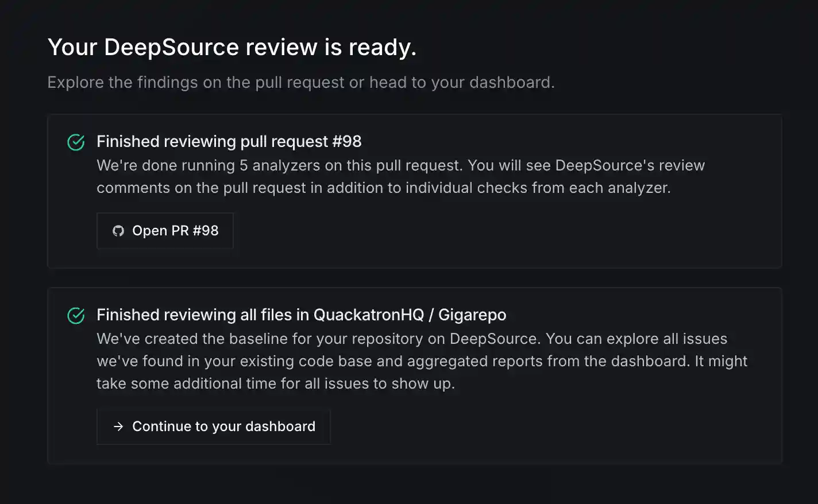Screen dimensions: 818x504
Task: Click the 'Explore the findings' subtitle text
Action: [300, 83]
